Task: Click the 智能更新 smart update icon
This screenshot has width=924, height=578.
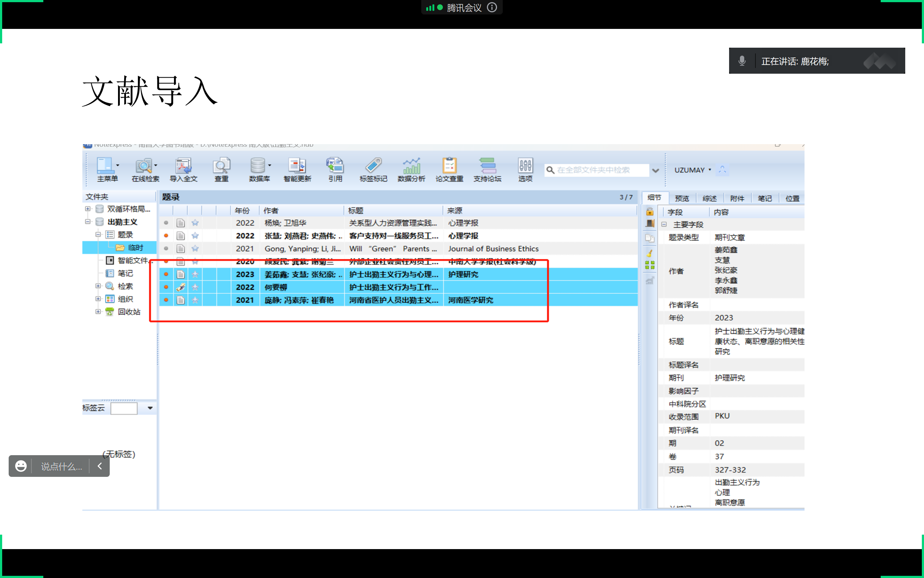Action: (297, 169)
